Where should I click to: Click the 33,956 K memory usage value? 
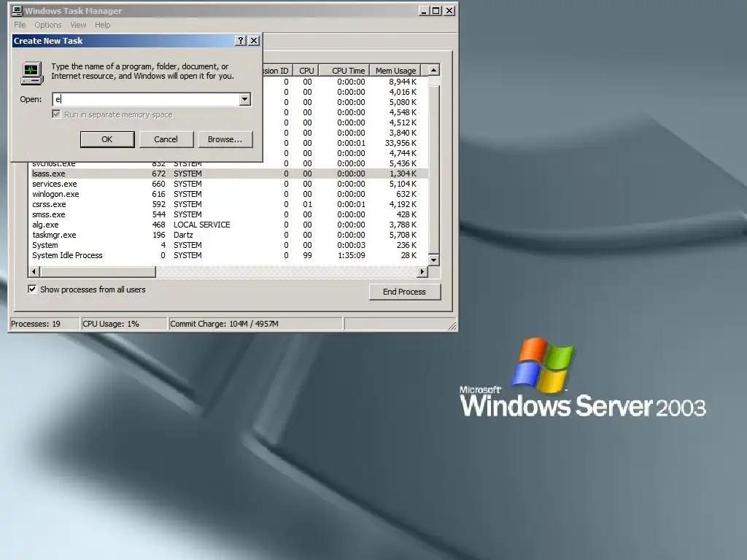click(x=400, y=143)
